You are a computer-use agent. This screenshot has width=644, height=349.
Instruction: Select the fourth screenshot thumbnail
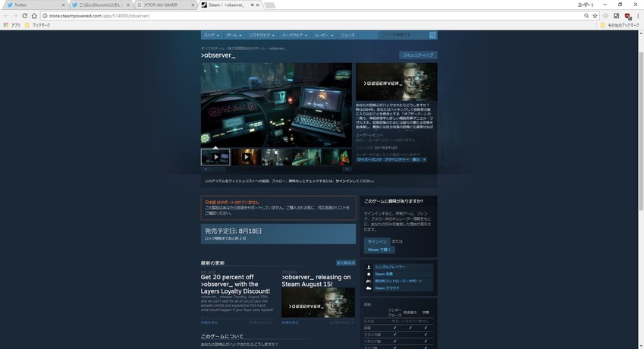pos(306,157)
